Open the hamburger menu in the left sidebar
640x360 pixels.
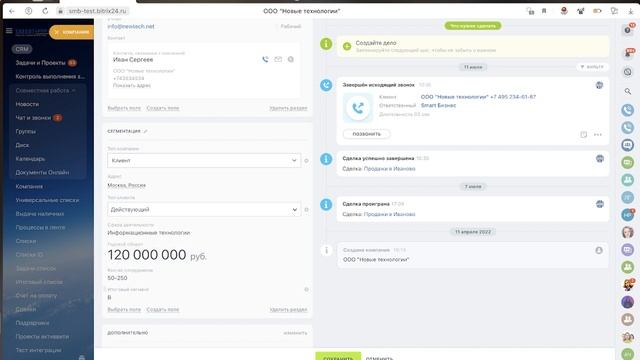[x=9, y=31]
